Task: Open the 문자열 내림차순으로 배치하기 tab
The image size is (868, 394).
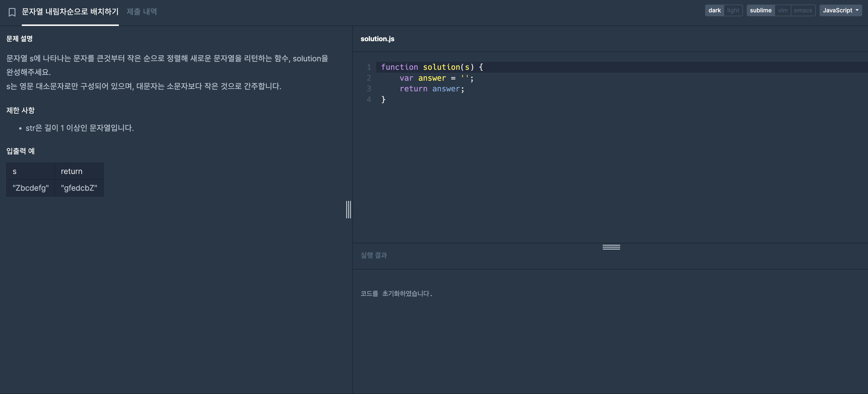Action: (70, 12)
